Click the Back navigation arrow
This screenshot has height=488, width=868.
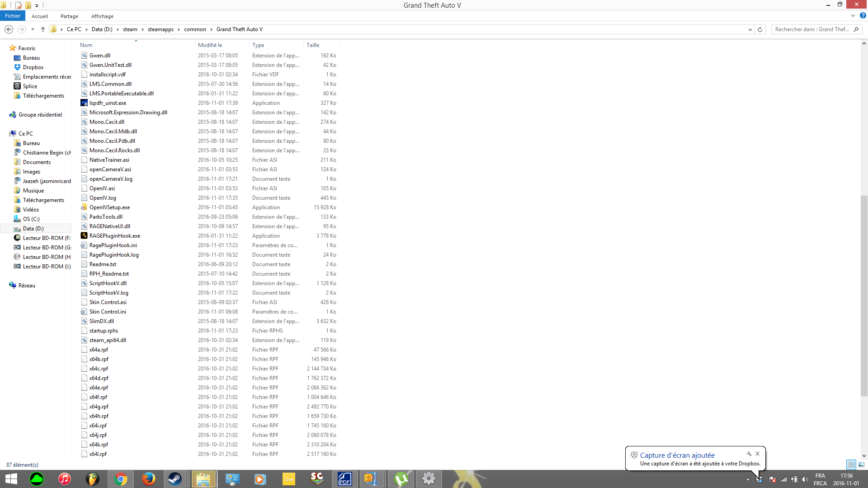[x=9, y=29]
